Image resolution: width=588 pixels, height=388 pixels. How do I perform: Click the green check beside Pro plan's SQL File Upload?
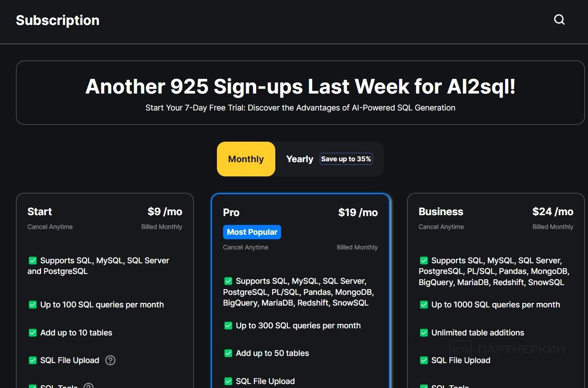click(x=228, y=381)
